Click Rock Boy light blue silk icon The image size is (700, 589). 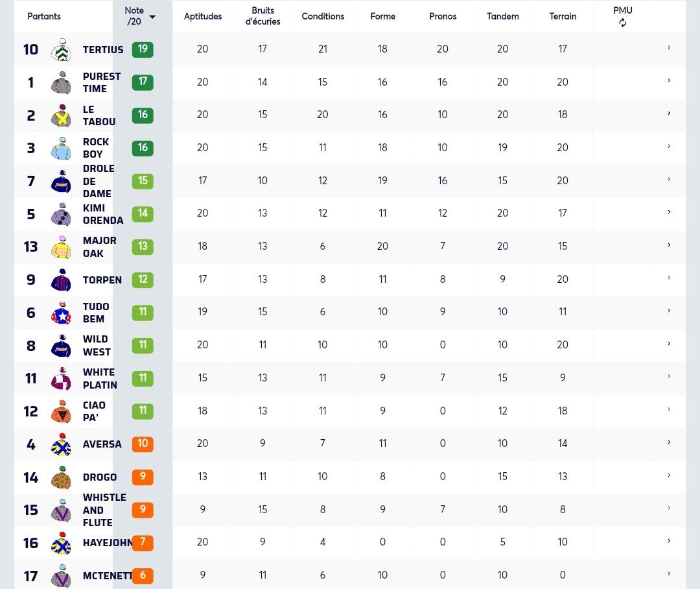click(x=62, y=149)
